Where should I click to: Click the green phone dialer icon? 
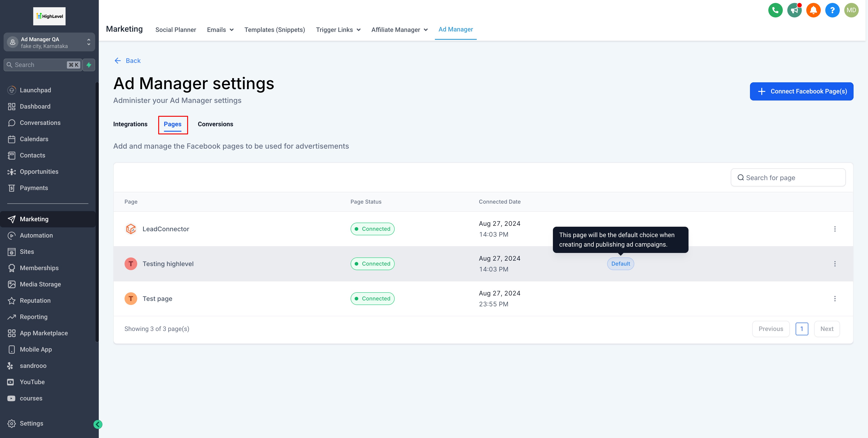click(x=775, y=10)
